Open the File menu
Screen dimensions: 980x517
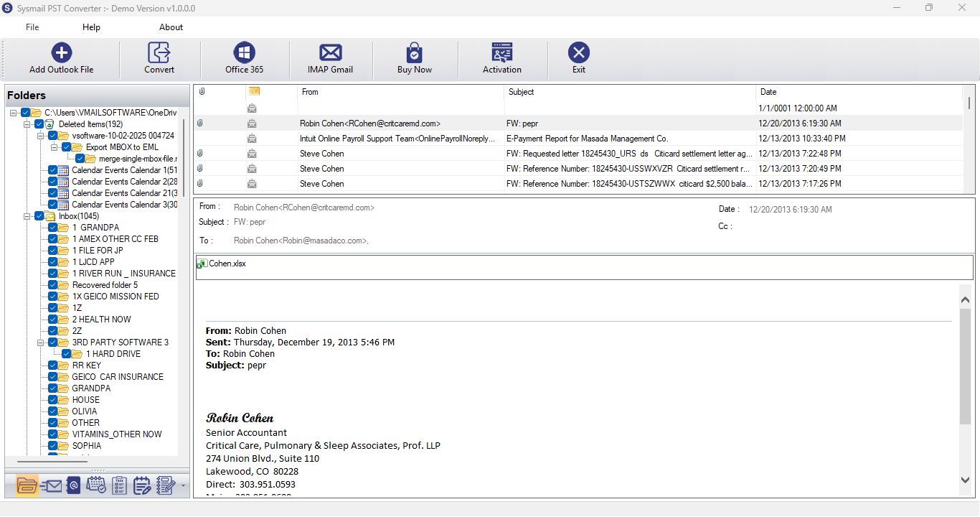point(32,27)
